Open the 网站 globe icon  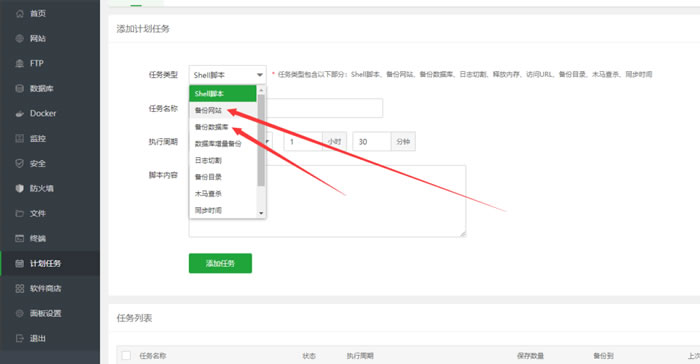(20, 38)
